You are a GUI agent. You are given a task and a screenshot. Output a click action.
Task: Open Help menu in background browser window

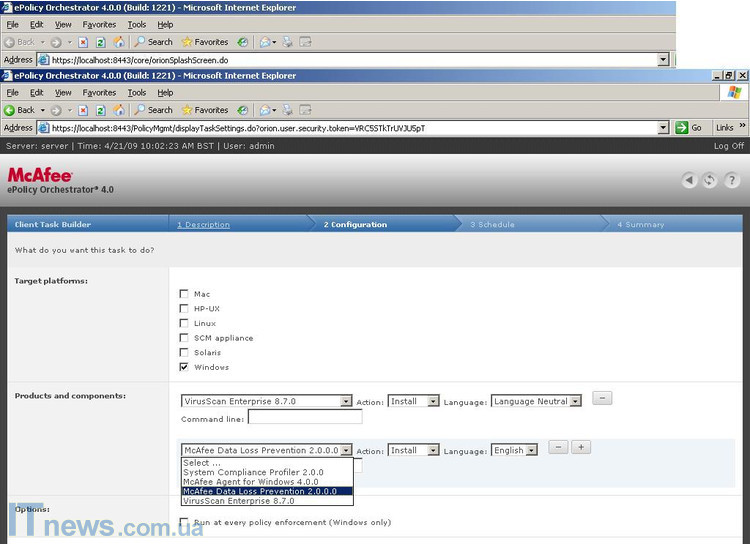[x=165, y=24]
